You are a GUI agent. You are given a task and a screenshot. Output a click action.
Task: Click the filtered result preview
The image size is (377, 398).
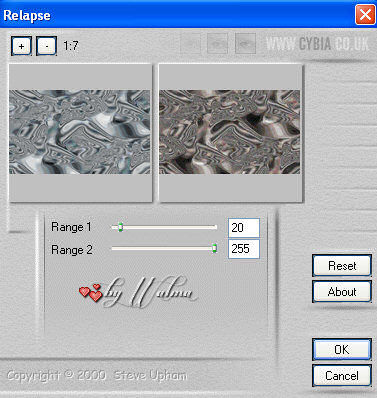(231, 133)
